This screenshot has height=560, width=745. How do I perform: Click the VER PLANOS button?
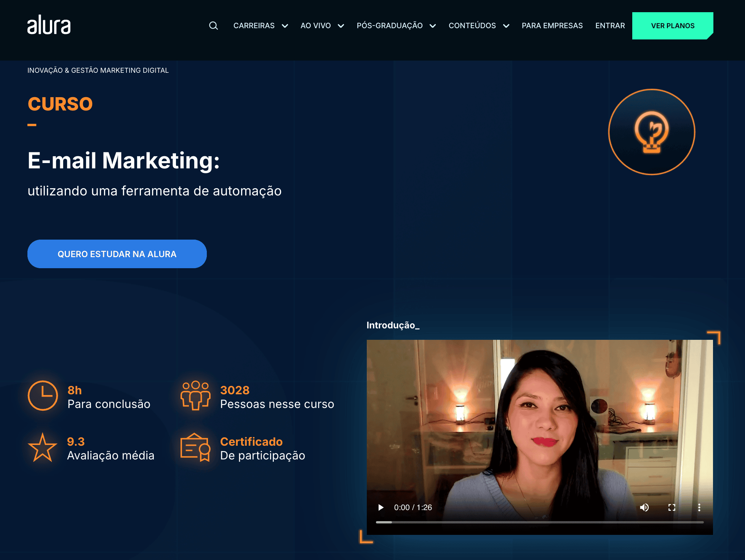[673, 26]
